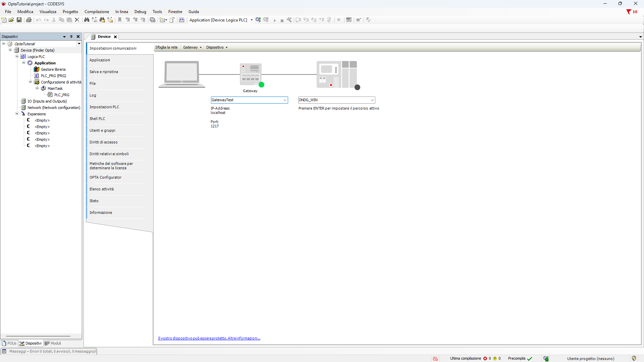Click the Save project toolbar icon
The width and height of the screenshot is (644, 362).
click(x=19, y=20)
